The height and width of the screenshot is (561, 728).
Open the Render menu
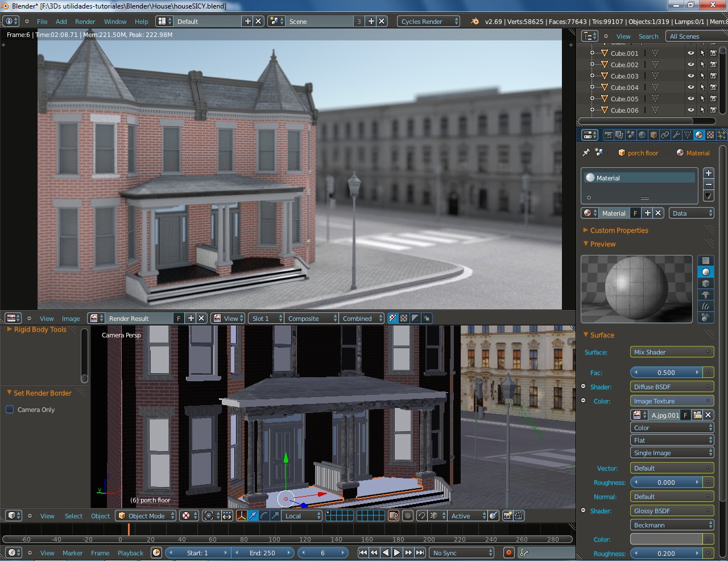point(85,22)
